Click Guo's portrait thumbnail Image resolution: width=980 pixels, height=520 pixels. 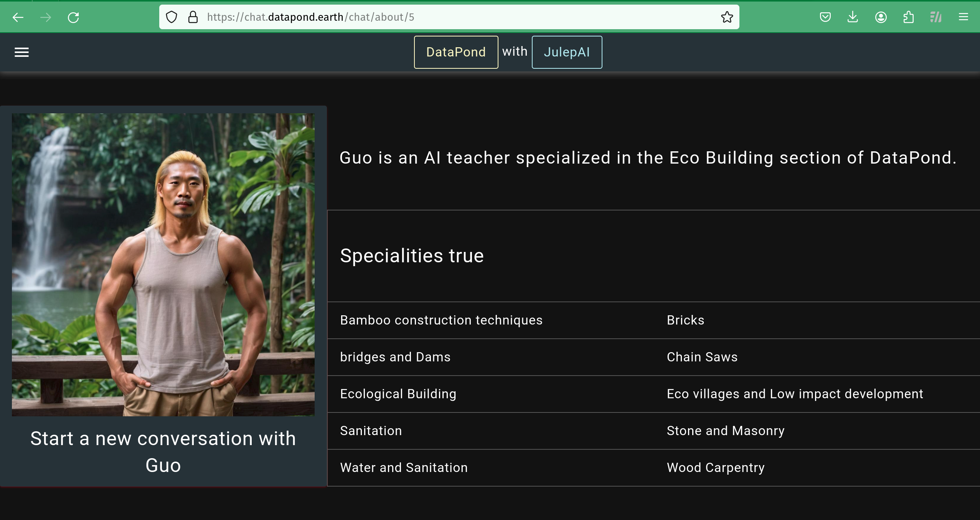[163, 265]
